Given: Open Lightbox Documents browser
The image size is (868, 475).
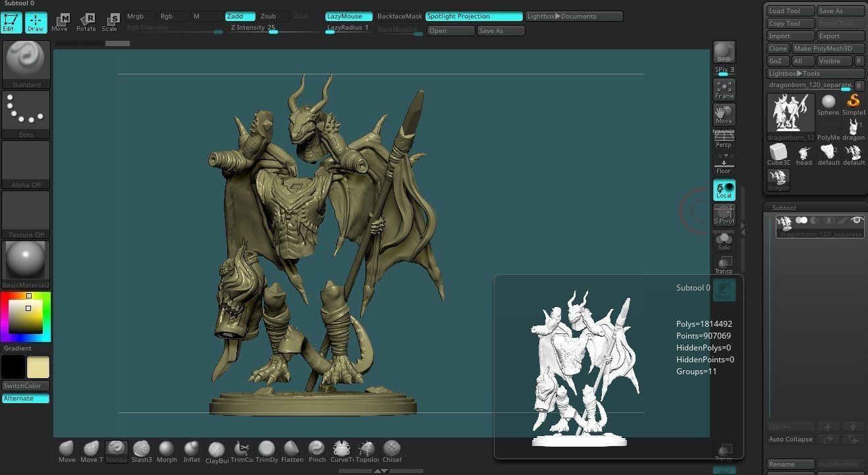Looking at the screenshot, I should pyautogui.click(x=574, y=16).
